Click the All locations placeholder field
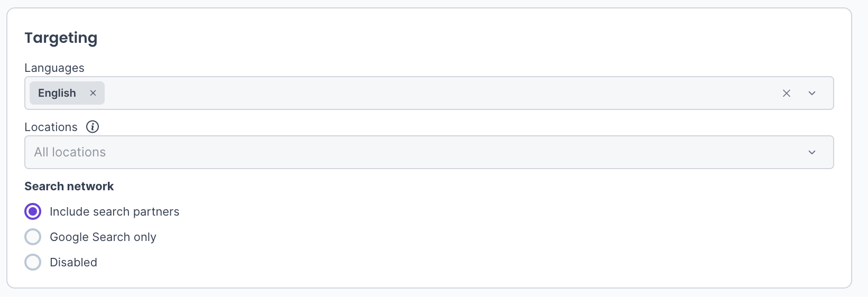 (70, 152)
